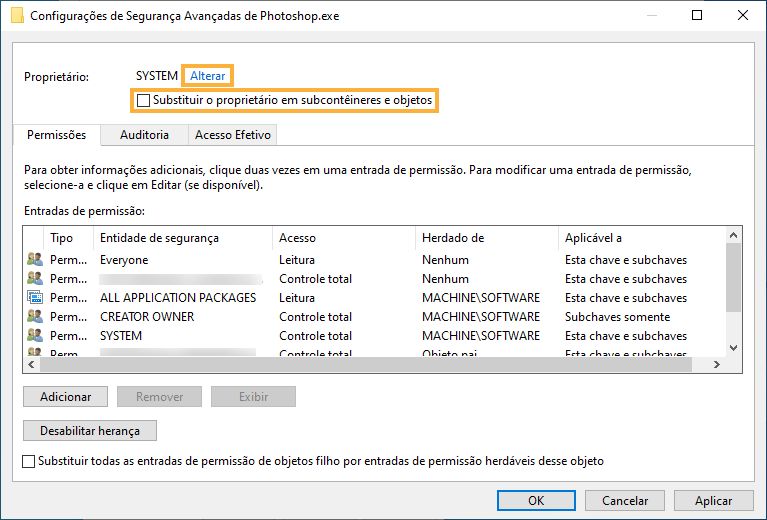Click the horizontal scroll left arrow

click(x=32, y=364)
